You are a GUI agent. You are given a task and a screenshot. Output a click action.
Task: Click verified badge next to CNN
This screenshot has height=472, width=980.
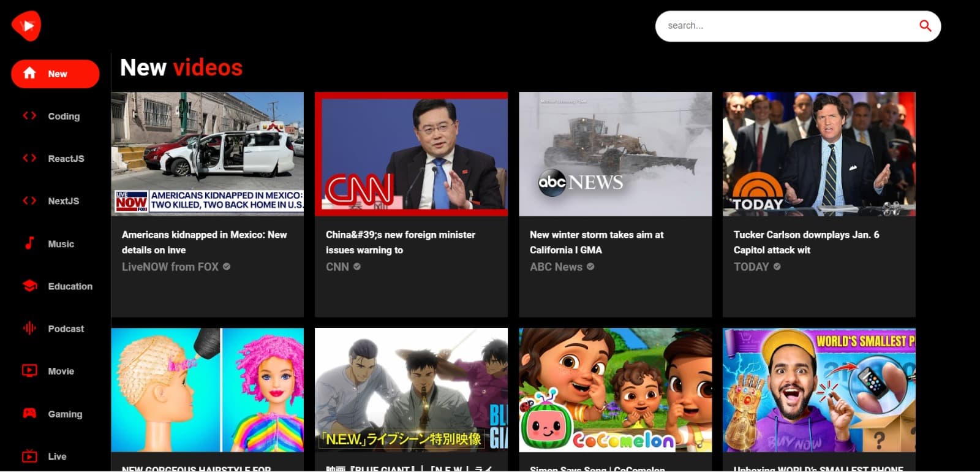click(357, 267)
